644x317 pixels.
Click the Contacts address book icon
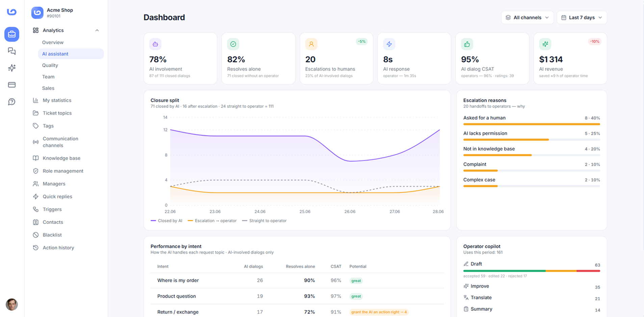[x=35, y=222]
